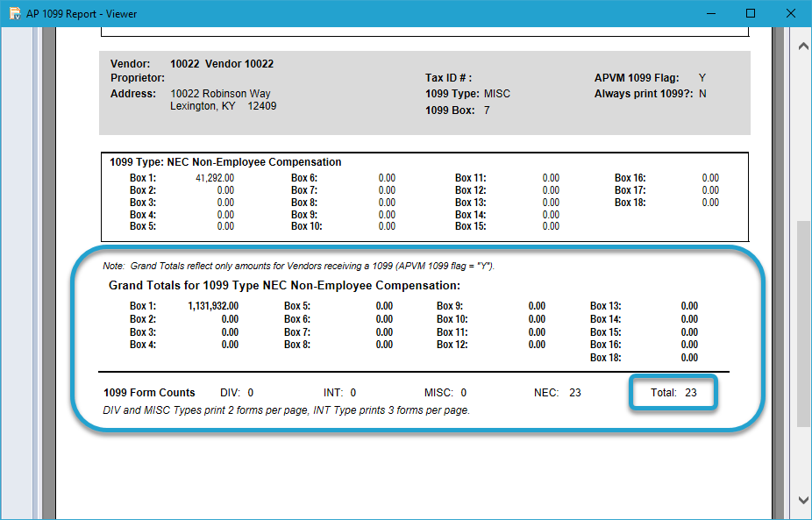This screenshot has height=520, width=812.
Task: Click the "DIV: 0" form count
Action: (x=237, y=393)
